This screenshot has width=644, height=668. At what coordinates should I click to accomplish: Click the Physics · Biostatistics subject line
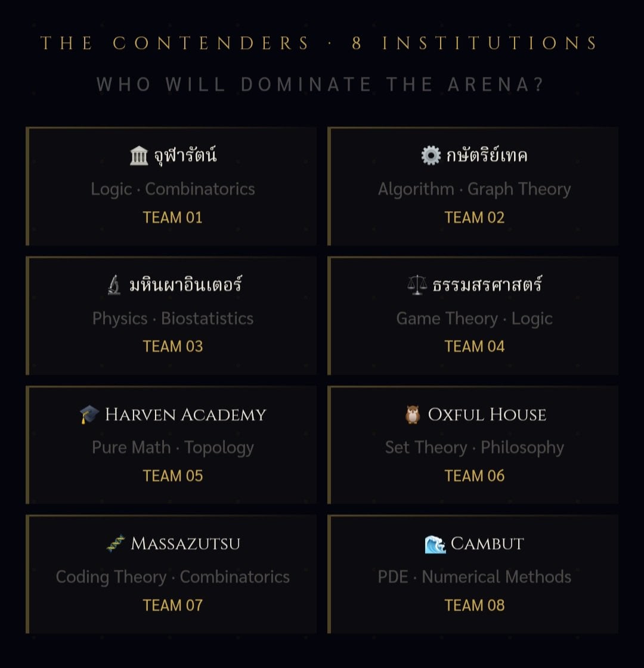click(173, 318)
